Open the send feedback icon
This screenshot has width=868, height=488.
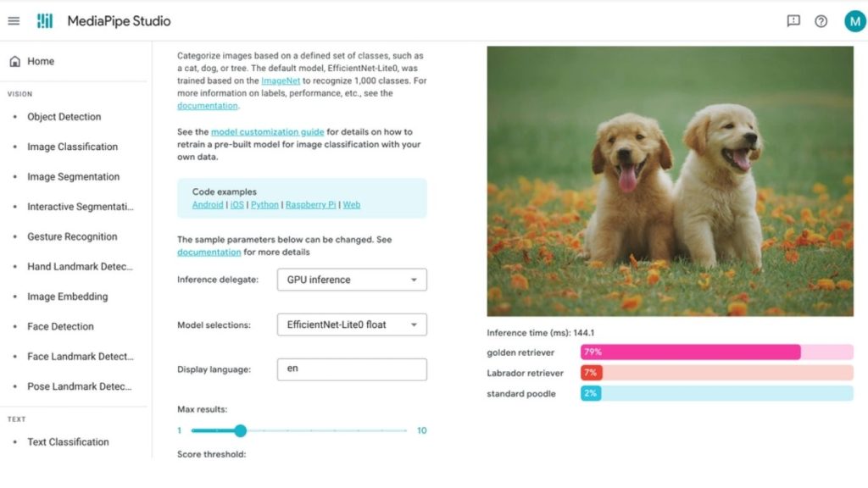(x=793, y=21)
